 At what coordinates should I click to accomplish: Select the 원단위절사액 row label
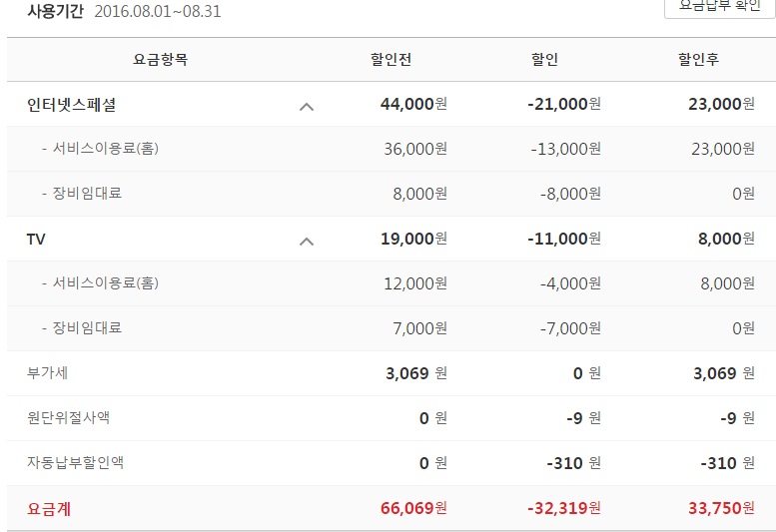(x=68, y=418)
